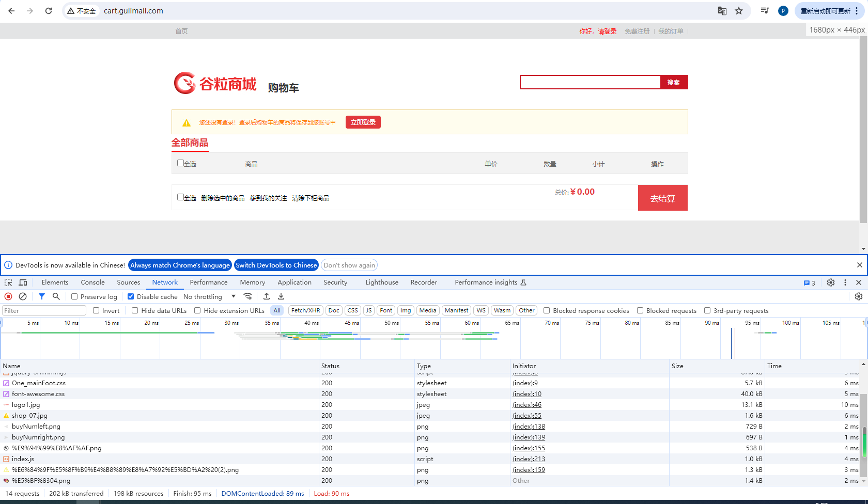Filter requests by Fetch/XHR
The height and width of the screenshot is (504, 868).
tap(305, 310)
